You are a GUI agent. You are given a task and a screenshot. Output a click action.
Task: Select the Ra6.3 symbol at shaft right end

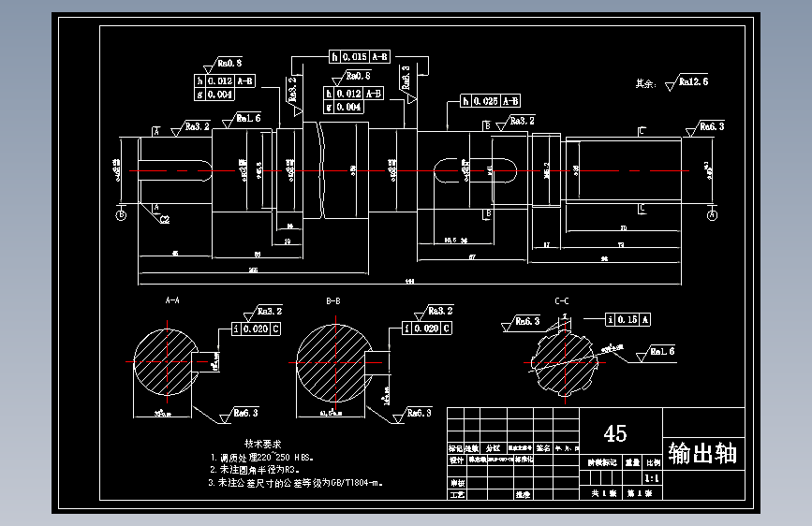[x=705, y=128]
